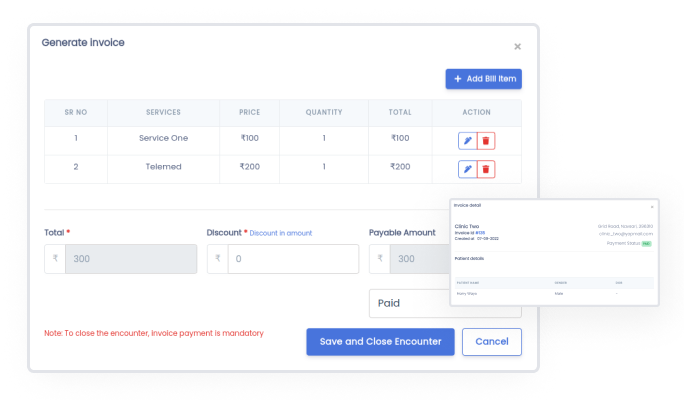Cancel the invoice generation
Screen dimensions: 684x400
tap(492, 342)
